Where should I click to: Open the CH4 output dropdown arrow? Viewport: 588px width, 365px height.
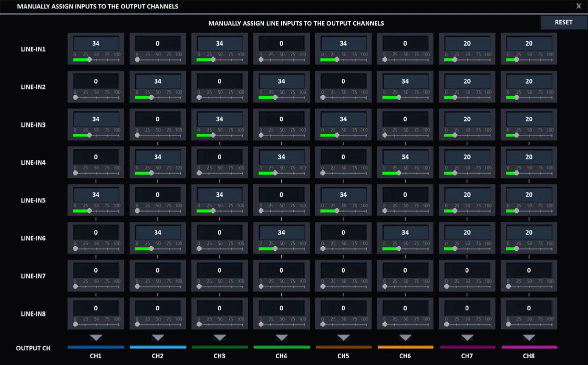point(281,338)
